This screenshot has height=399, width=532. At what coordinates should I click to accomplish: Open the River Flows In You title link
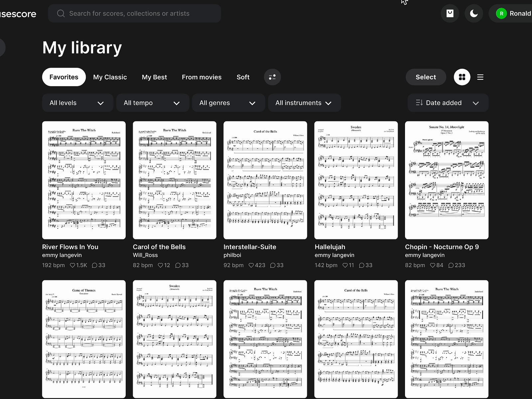[70, 247]
